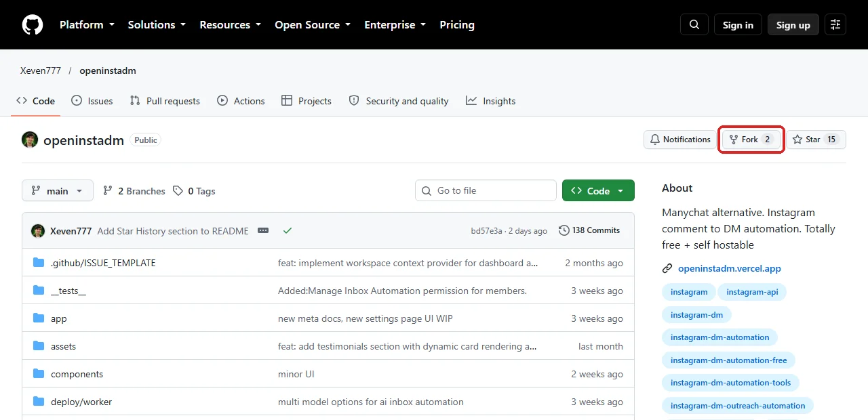
Task: Open the assets folder
Action: pyautogui.click(x=63, y=346)
